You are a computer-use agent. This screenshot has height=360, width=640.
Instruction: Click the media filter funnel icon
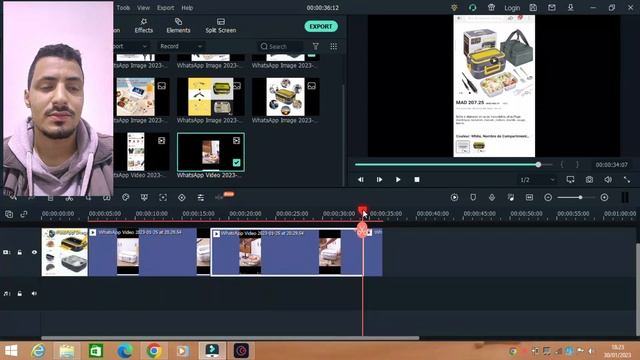click(x=316, y=47)
